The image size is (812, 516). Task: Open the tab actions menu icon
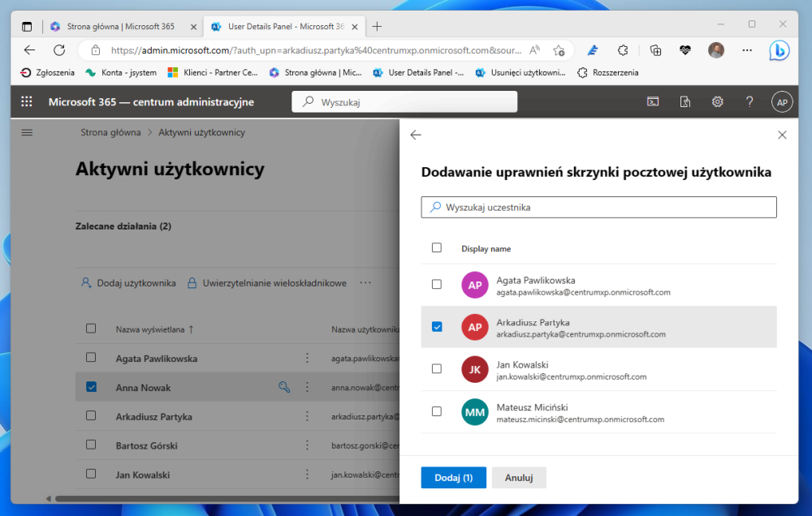27,27
